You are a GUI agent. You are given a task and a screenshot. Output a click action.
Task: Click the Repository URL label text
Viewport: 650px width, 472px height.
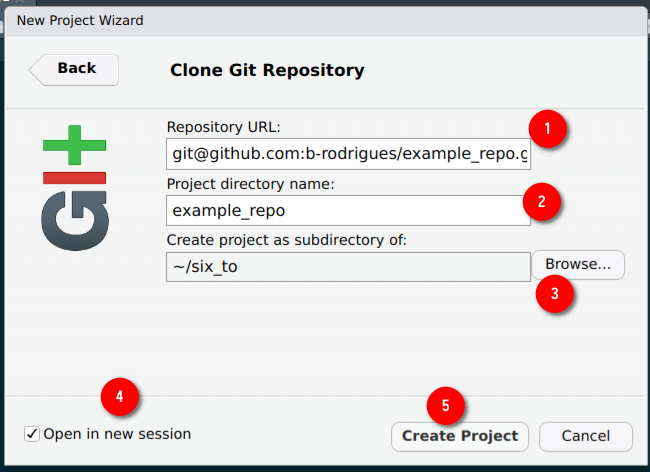click(223, 127)
